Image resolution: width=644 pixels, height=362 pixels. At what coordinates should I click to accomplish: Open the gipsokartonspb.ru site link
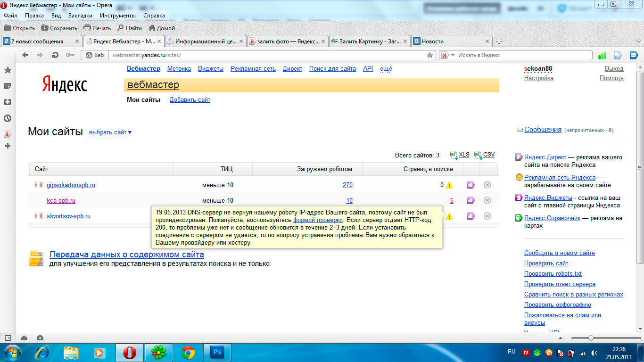tap(71, 185)
